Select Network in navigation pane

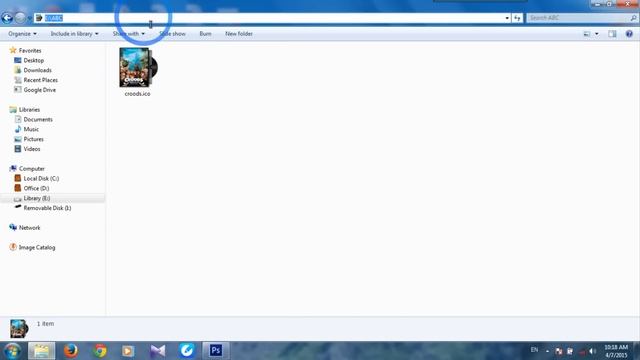[x=29, y=228]
